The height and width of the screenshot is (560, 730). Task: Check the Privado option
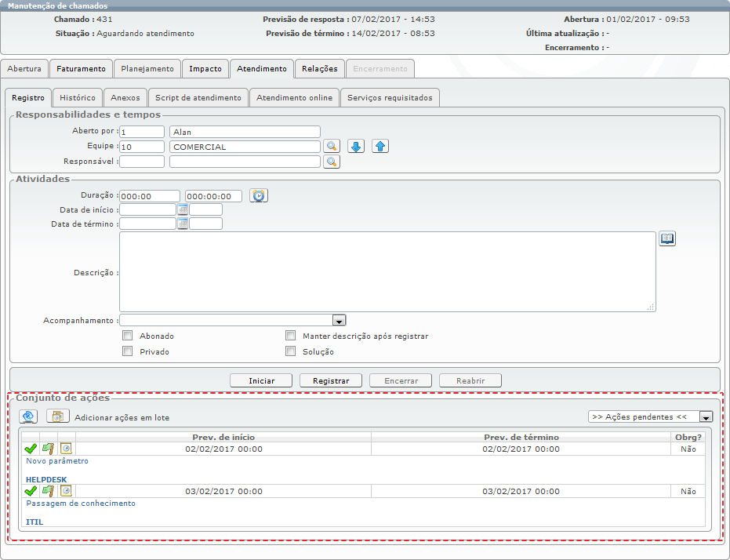point(128,351)
